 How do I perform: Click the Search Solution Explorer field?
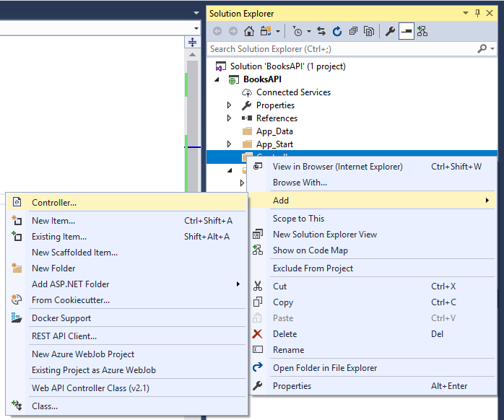(339, 49)
